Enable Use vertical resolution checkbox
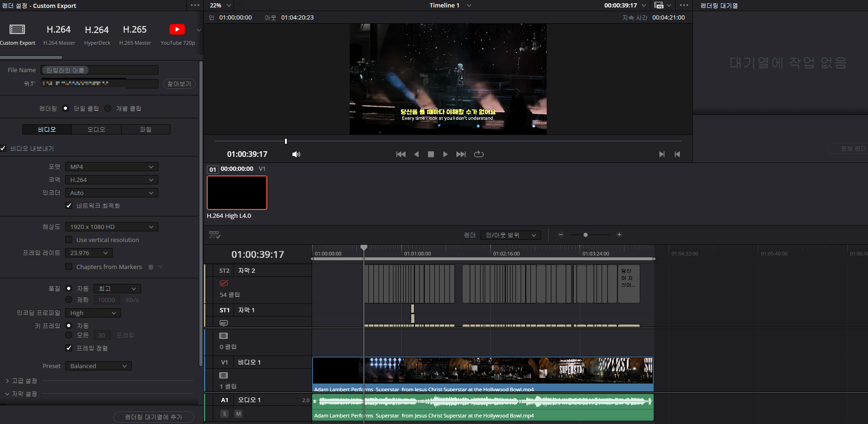The height and width of the screenshot is (424, 868). [x=69, y=240]
